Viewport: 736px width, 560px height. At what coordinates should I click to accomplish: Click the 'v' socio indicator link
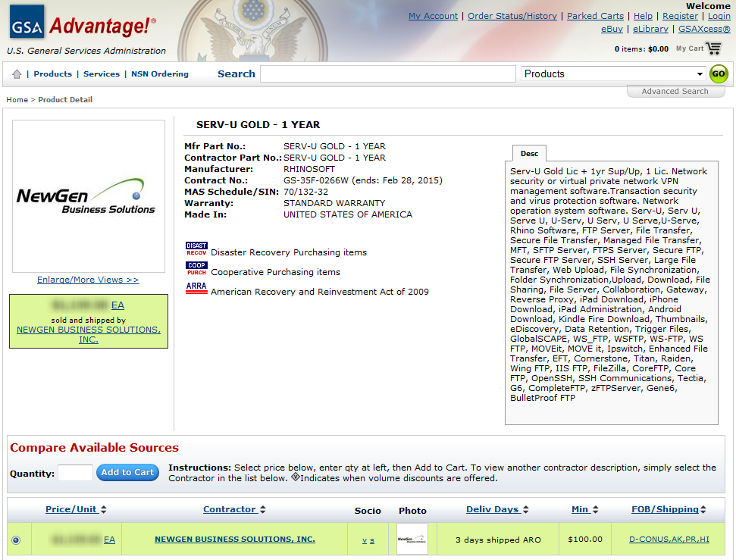click(x=365, y=540)
